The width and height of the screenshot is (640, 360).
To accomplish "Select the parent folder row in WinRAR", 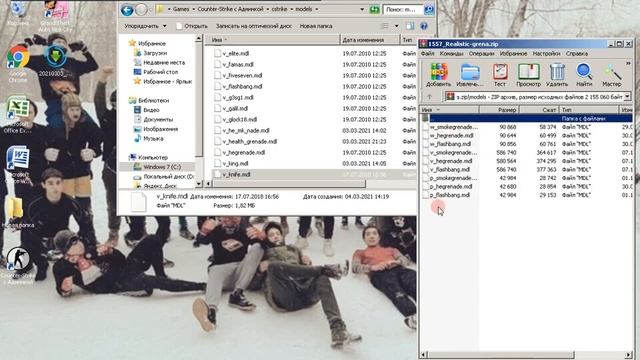I will tap(527, 118).
